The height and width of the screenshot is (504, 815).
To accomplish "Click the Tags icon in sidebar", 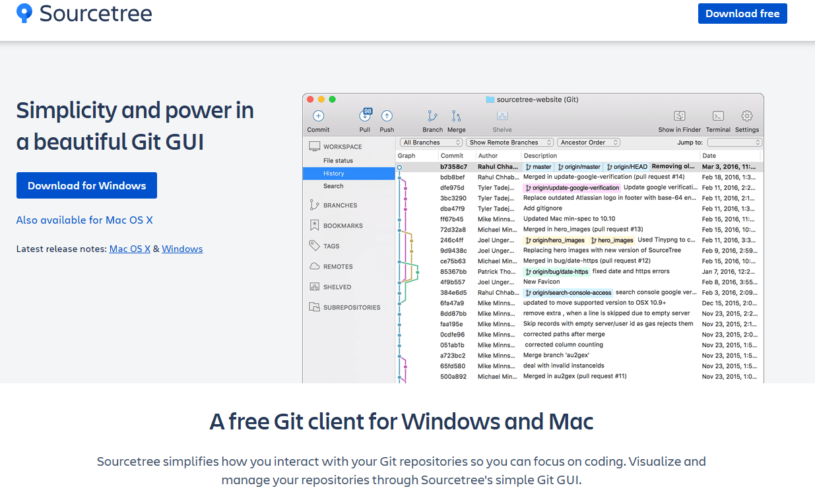I will 315,246.
